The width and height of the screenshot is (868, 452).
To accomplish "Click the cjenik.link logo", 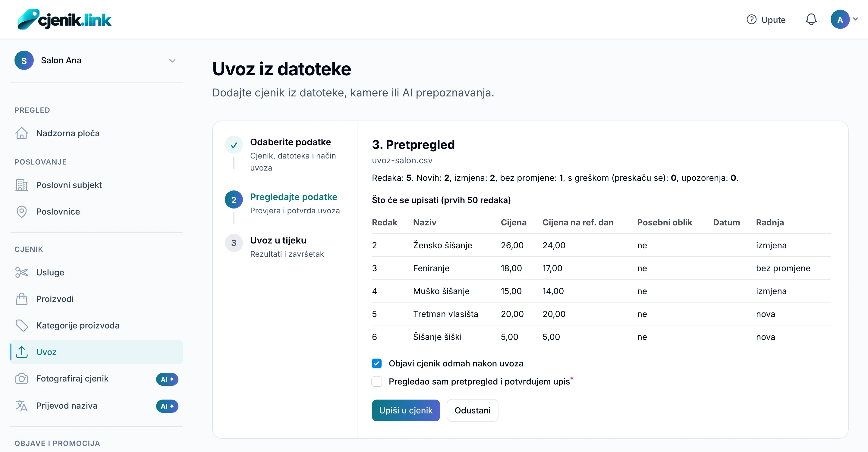I will (64, 19).
